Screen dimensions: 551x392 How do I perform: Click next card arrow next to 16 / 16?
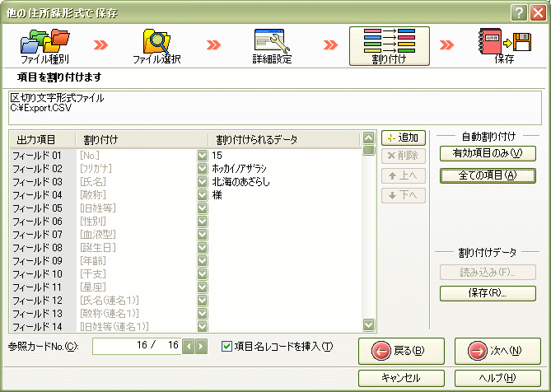(x=201, y=347)
